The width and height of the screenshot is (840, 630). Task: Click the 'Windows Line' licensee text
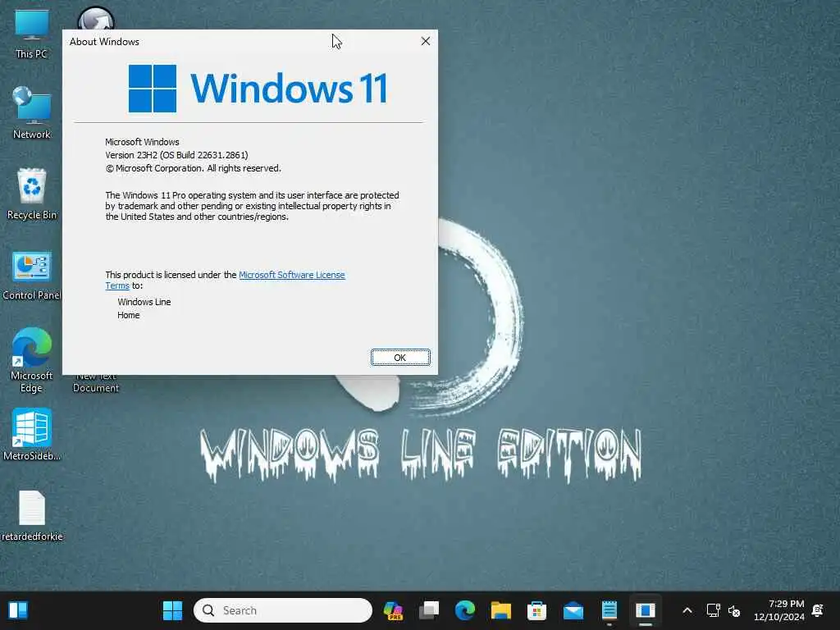pyautogui.click(x=144, y=302)
